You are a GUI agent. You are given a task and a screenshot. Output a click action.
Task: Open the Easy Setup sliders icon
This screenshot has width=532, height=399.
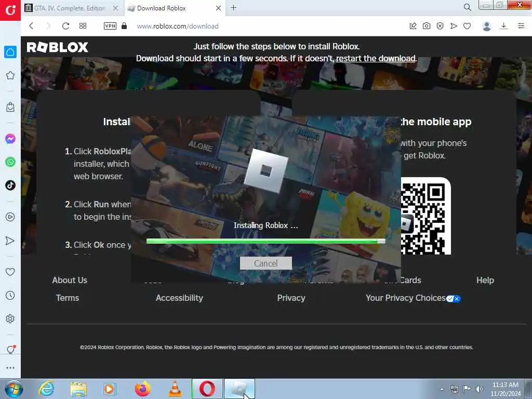pos(521,26)
